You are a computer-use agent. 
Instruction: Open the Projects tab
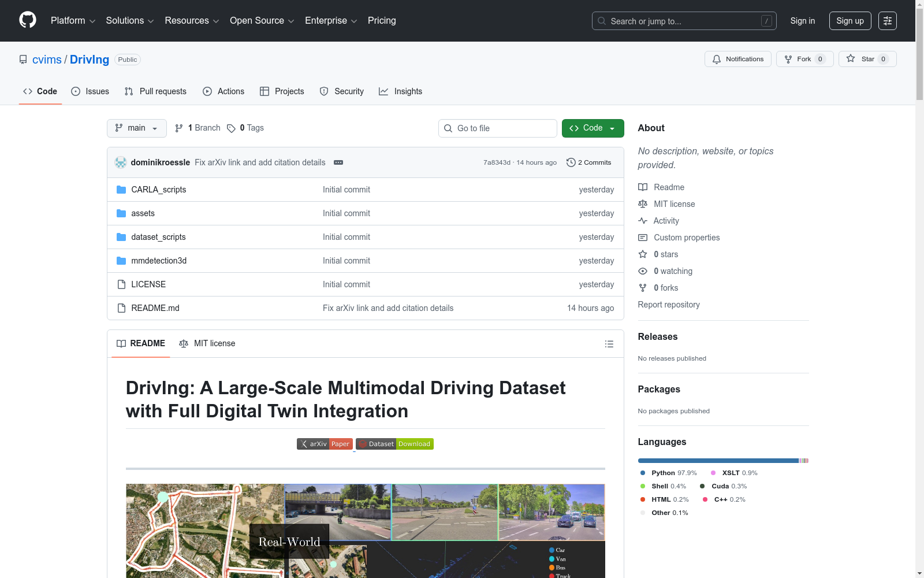pos(282,91)
